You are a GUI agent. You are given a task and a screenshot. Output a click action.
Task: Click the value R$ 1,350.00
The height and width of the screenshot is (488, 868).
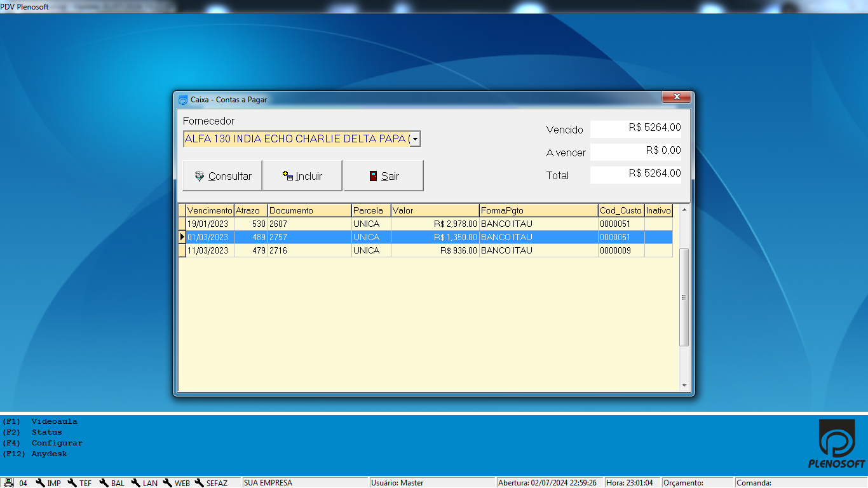(455, 237)
